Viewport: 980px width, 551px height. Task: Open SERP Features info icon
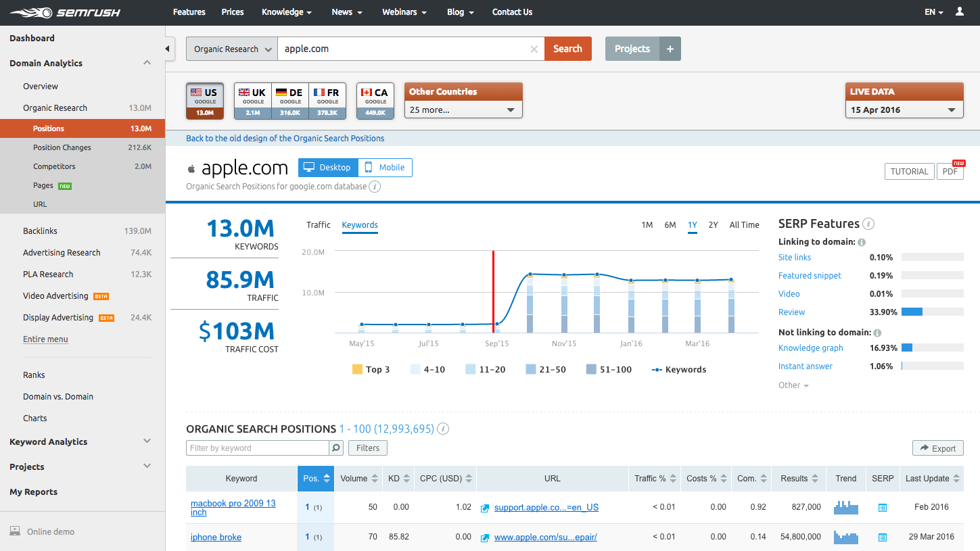click(x=868, y=224)
